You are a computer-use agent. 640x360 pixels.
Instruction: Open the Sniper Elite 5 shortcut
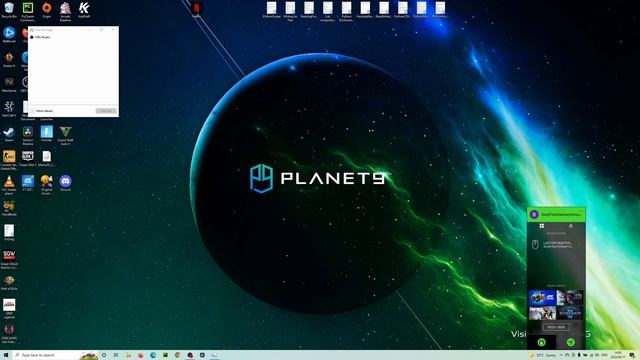(x=28, y=158)
